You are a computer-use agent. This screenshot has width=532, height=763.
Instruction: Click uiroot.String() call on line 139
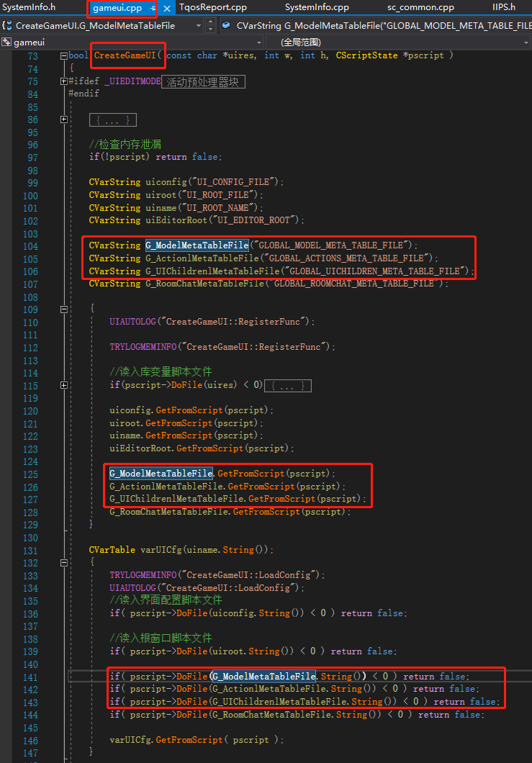point(252,651)
